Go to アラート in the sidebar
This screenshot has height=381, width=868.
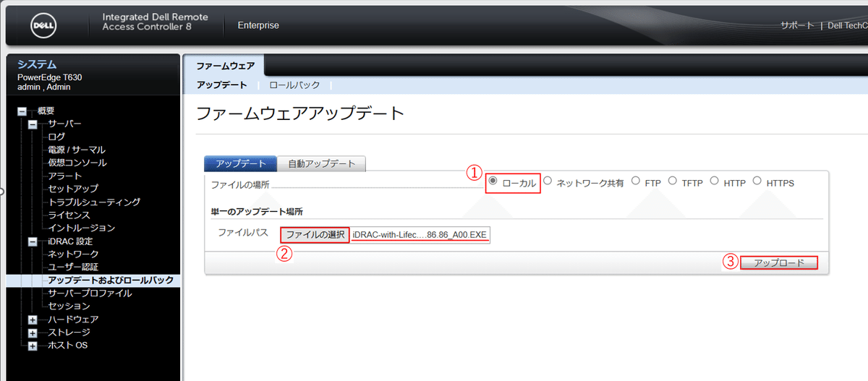pos(64,176)
